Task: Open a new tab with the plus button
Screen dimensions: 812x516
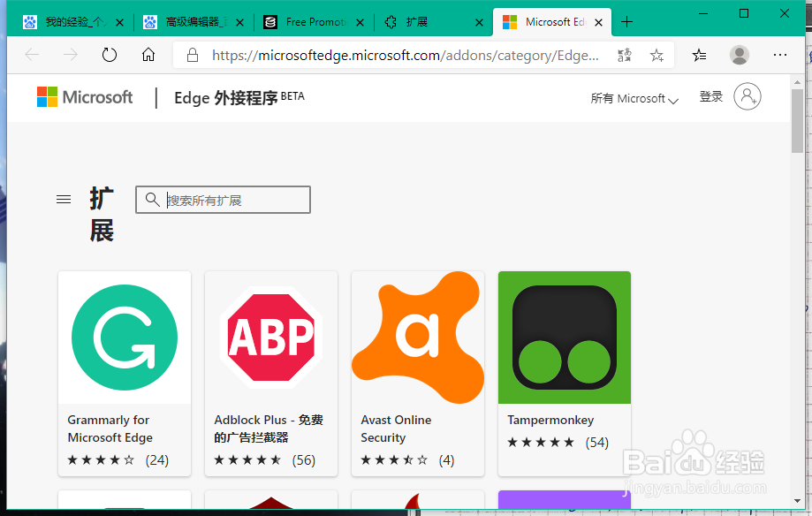Action: (x=626, y=22)
